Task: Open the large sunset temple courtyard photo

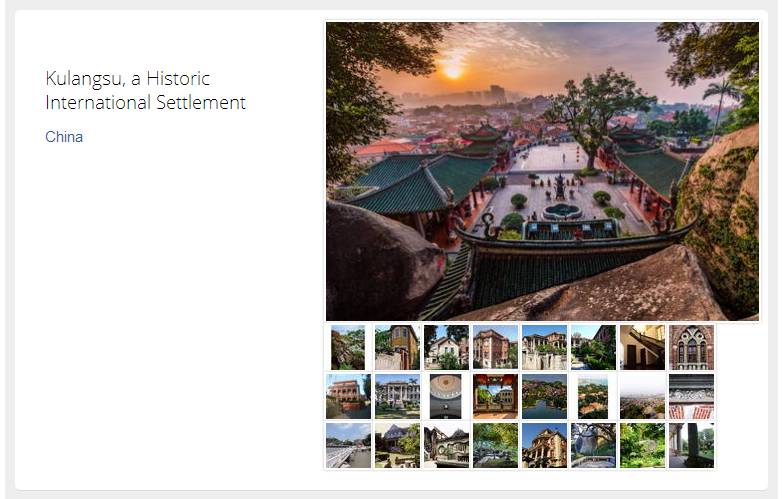Action: (x=542, y=171)
